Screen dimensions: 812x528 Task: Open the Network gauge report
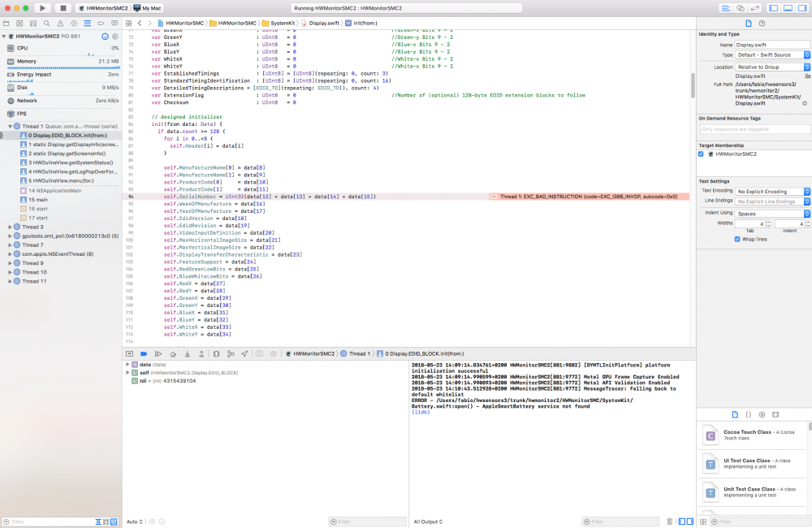click(61, 101)
